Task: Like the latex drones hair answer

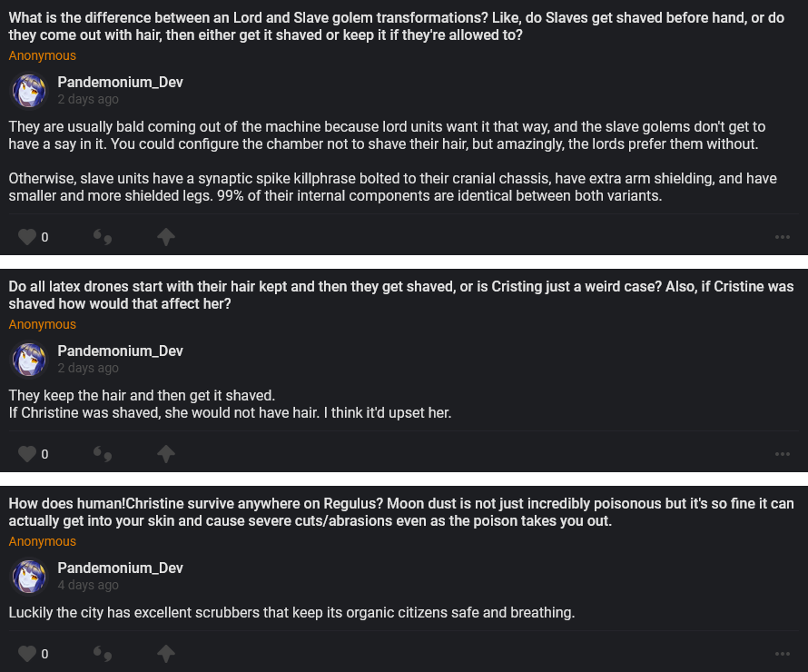Action: (27, 453)
